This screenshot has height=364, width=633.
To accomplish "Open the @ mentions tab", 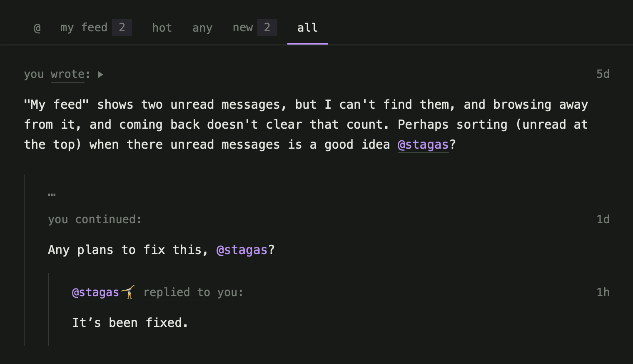I will coord(37,28).
